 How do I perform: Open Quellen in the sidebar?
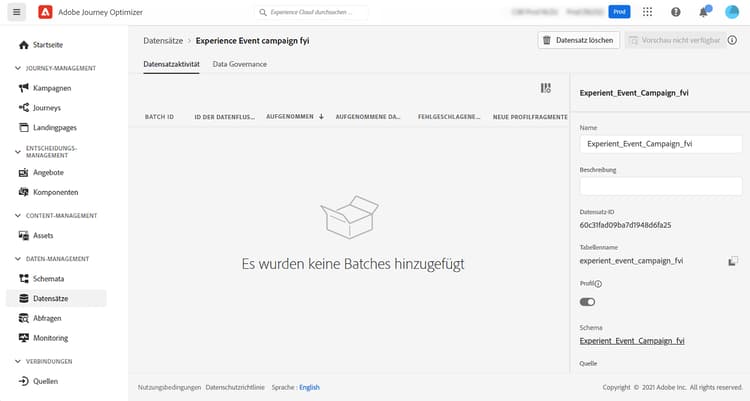pos(45,381)
